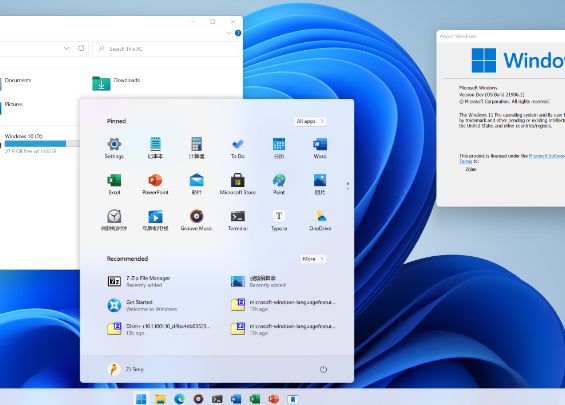Launch the Calculator pinned app
Screen dimensions: 565x405
[196, 148]
